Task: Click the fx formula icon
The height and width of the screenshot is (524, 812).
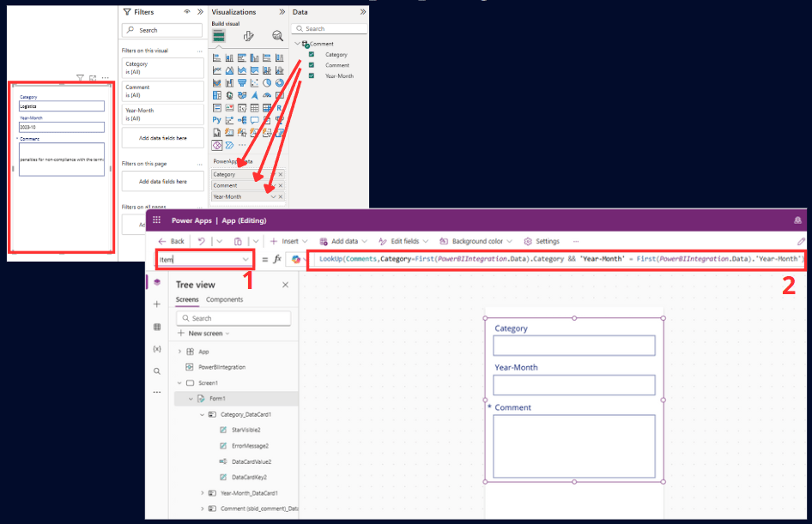Action: (x=277, y=259)
